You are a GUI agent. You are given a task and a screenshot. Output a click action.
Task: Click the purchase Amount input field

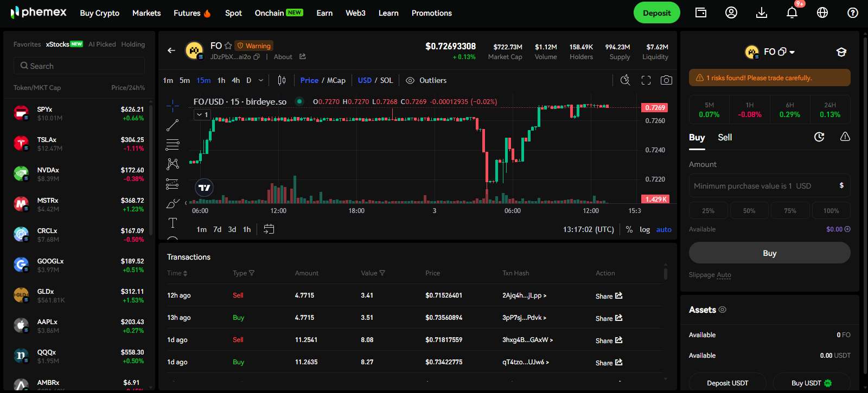pyautogui.click(x=769, y=185)
